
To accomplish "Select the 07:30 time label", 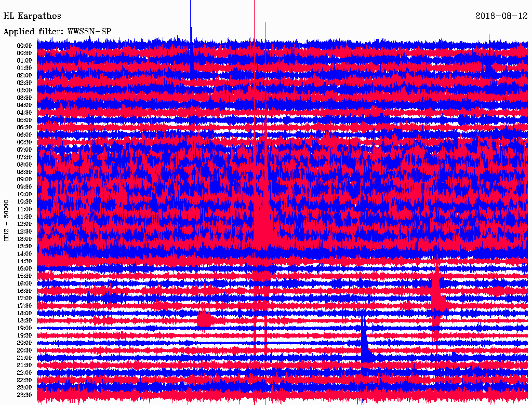I will click(x=24, y=157).
